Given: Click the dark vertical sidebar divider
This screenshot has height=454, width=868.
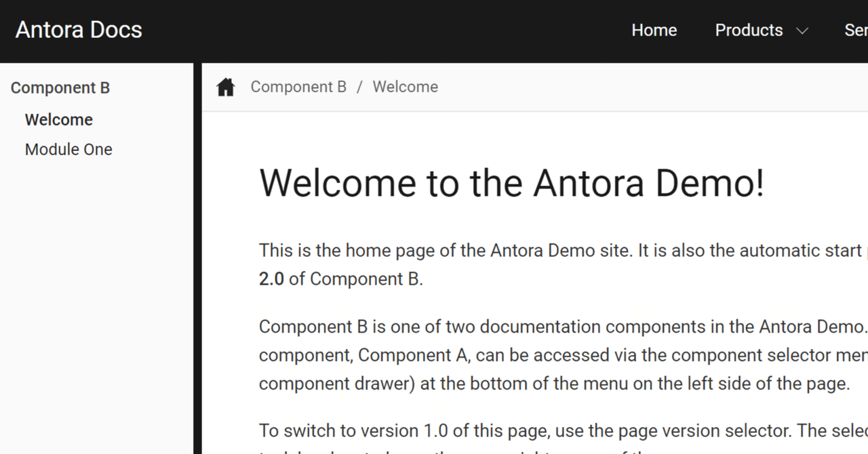Looking at the screenshot, I should pyautogui.click(x=197, y=271).
